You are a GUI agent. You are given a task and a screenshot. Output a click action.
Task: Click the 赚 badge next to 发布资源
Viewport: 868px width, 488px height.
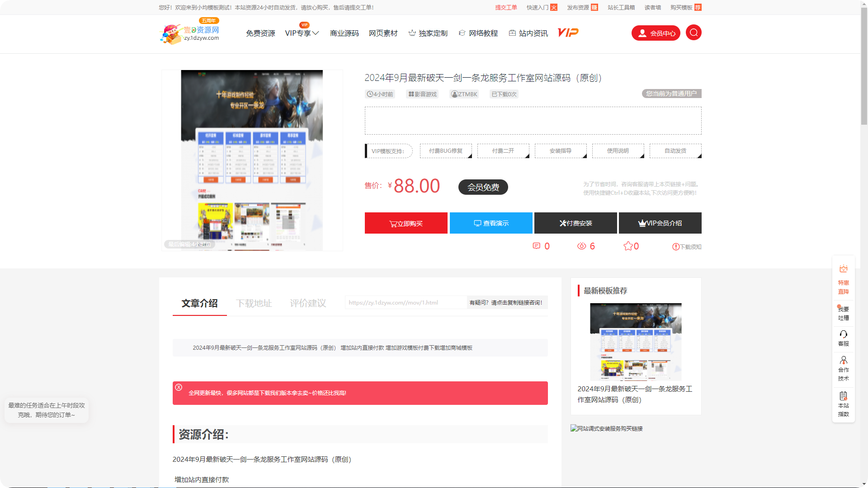pos(594,7)
